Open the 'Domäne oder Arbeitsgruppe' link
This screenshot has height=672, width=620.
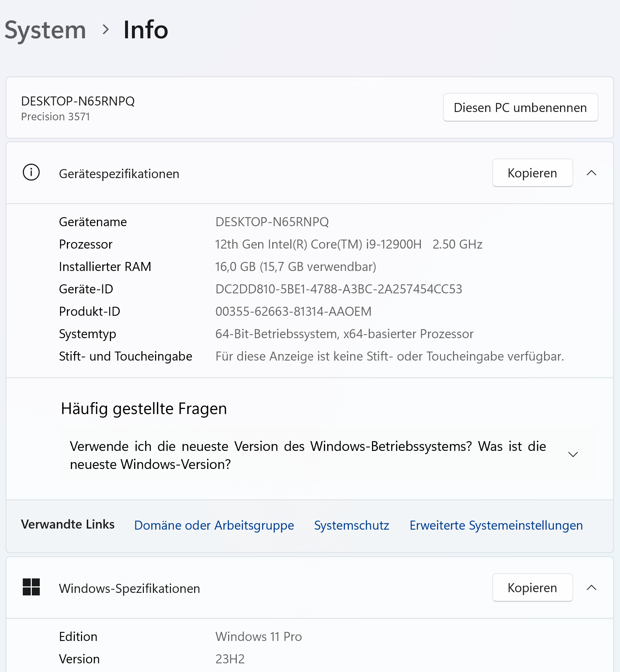(214, 525)
